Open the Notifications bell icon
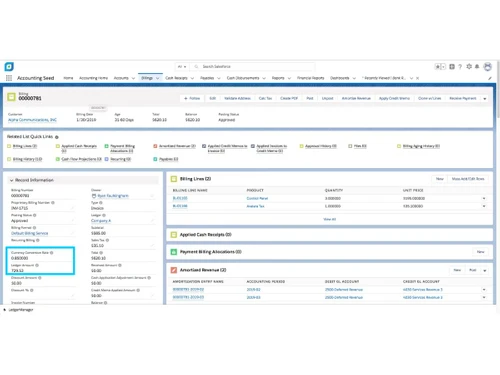This screenshot has width=500, height=375. (x=477, y=67)
